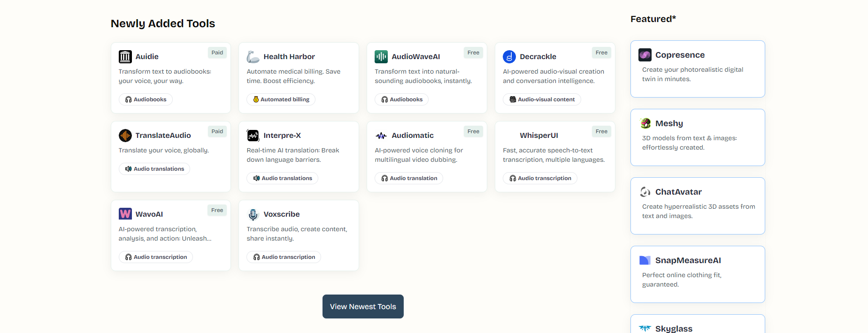Click the Audiomatic waveform logo icon

[x=381, y=136]
